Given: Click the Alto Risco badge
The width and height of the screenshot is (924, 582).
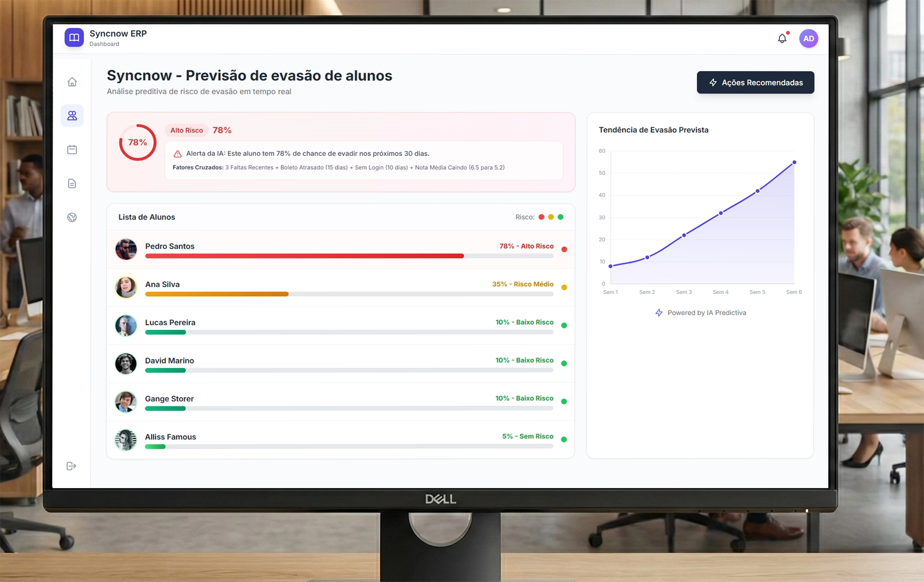Looking at the screenshot, I should click(186, 130).
